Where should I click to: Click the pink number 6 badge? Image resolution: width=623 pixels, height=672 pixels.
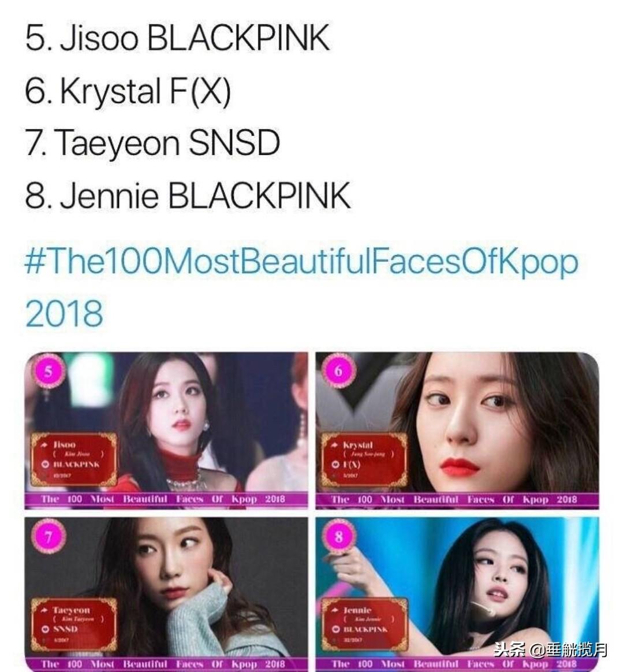(339, 371)
